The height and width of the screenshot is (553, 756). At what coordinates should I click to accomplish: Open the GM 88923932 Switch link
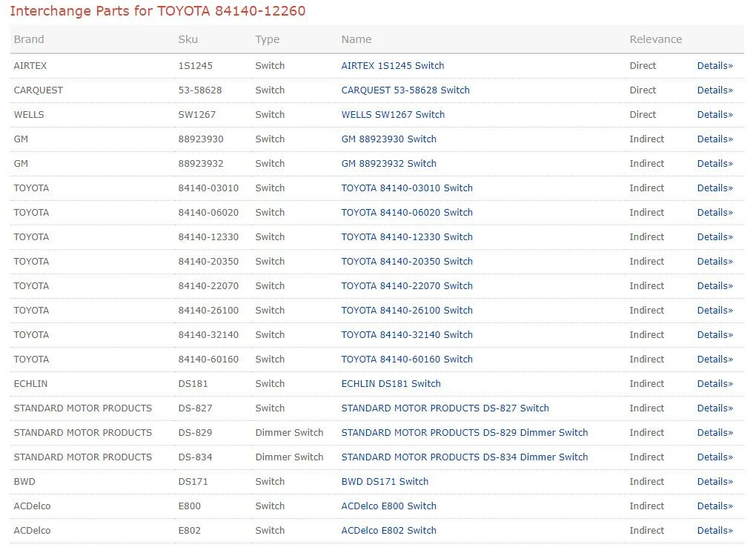click(x=388, y=163)
